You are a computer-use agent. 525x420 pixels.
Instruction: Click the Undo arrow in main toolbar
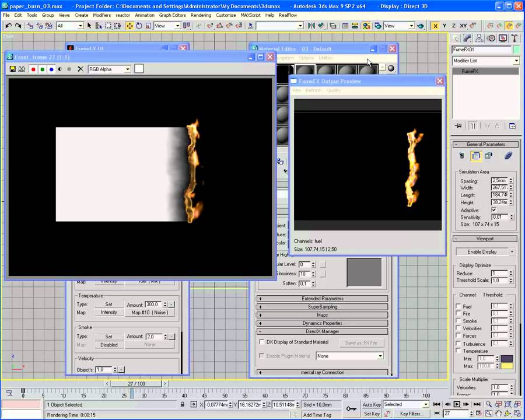8,26
